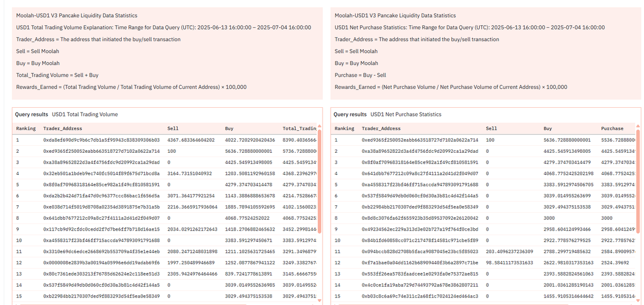
Task: Click the down arrow of Total Trading Volume table scrollbar
Action: [320, 301]
